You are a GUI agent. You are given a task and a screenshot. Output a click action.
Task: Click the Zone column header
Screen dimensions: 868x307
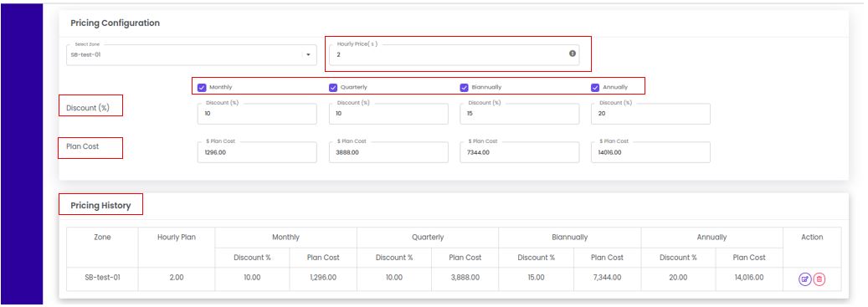[x=102, y=238]
